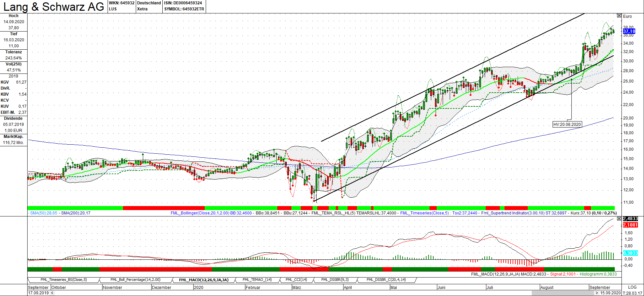Click the FML_TEMA_RSL_HL(5) legend entry
Viewport: 644px width, 296px height.
pos(333,213)
